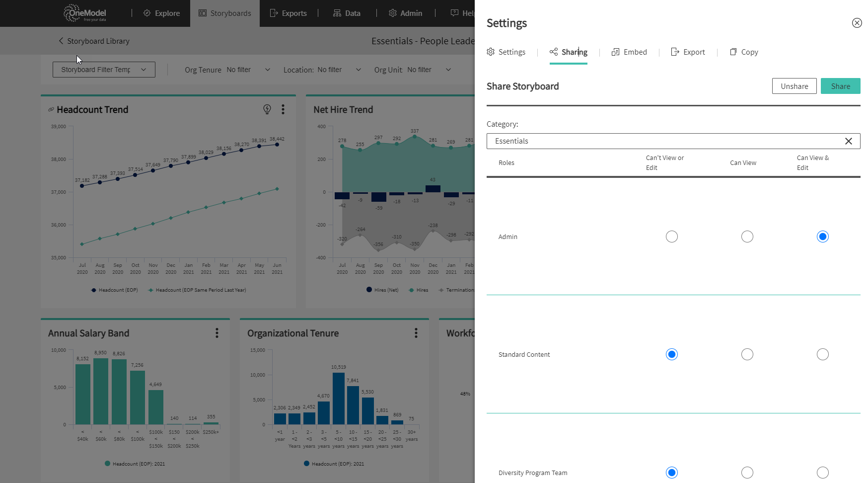
Task: Open Annual Salary Band options menu
Action: coord(217,333)
